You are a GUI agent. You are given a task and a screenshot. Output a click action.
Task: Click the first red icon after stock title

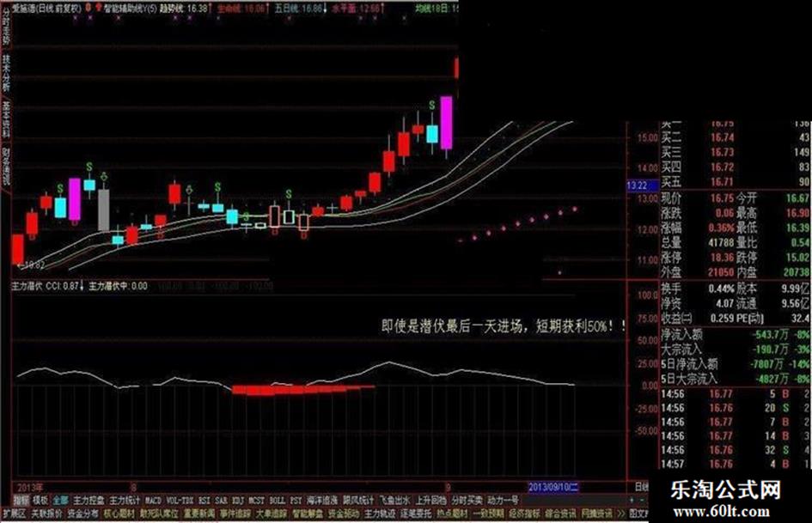(88, 8)
